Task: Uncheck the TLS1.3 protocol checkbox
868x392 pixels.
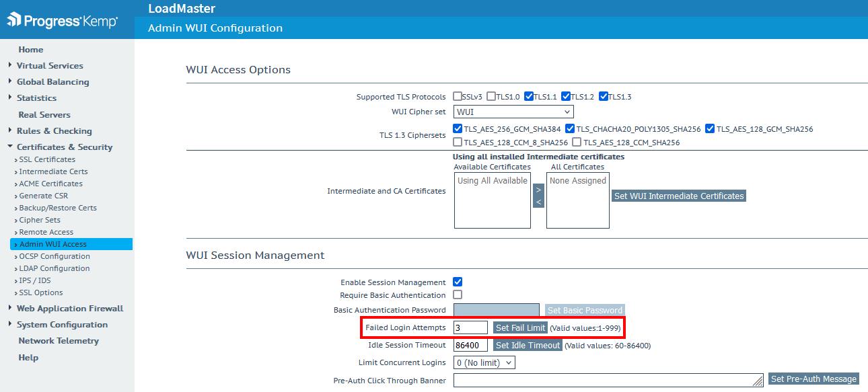Action: click(604, 96)
